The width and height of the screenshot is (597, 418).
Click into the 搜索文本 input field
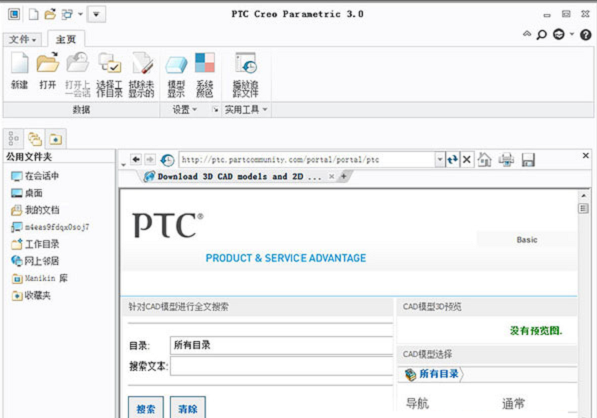click(281, 366)
